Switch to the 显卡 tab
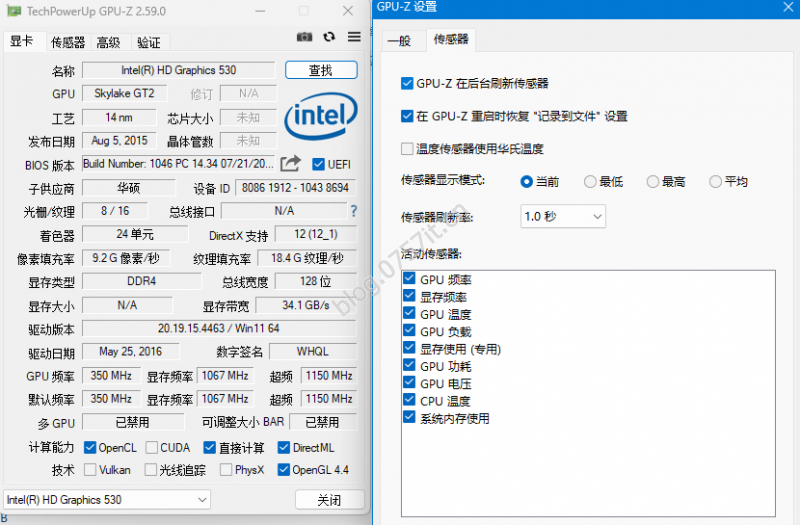 click(22, 41)
